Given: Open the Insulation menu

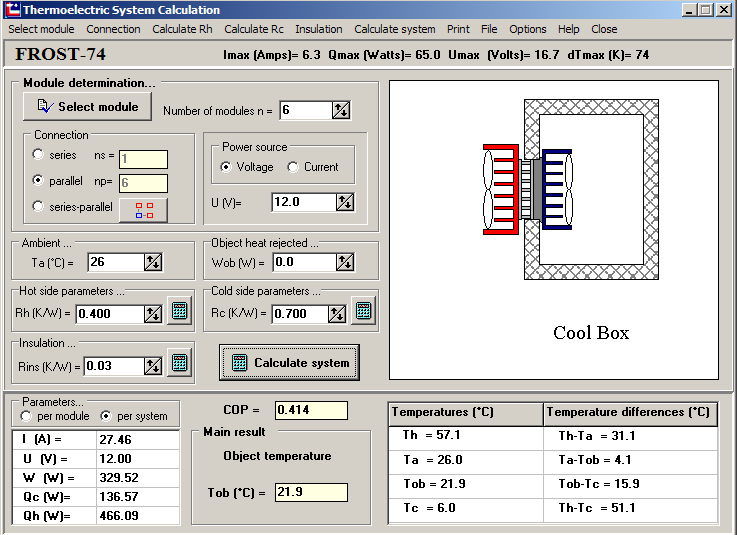Looking at the screenshot, I should 318,29.
